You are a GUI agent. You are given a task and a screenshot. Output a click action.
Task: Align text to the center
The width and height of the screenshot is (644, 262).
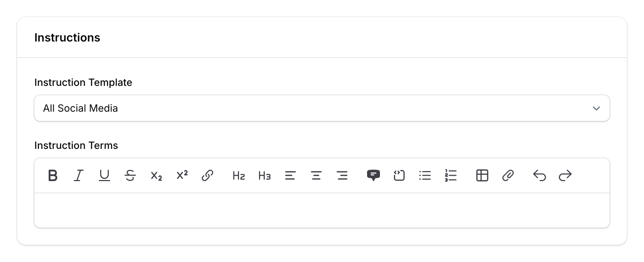(x=316, y=175)
